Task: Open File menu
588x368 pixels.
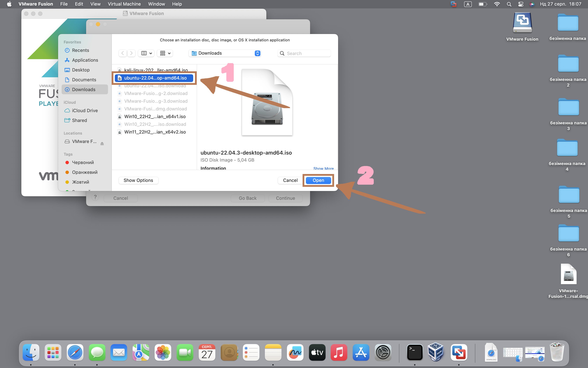Action: coord(64,4)
